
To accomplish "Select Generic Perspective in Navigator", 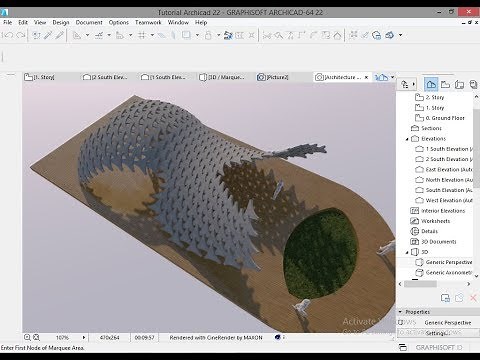I will (444, 263).
